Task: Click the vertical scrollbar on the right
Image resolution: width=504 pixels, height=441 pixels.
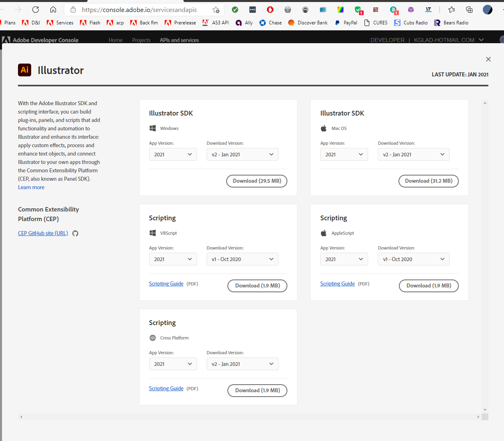Action: [x=484, y=256]
